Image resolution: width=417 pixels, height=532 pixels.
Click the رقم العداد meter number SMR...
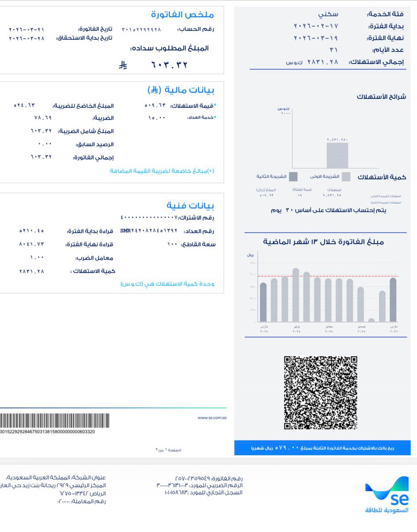(149, 231)
